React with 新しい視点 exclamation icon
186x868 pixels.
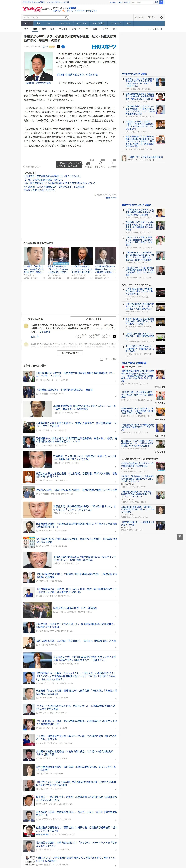(x=112, y=163)
